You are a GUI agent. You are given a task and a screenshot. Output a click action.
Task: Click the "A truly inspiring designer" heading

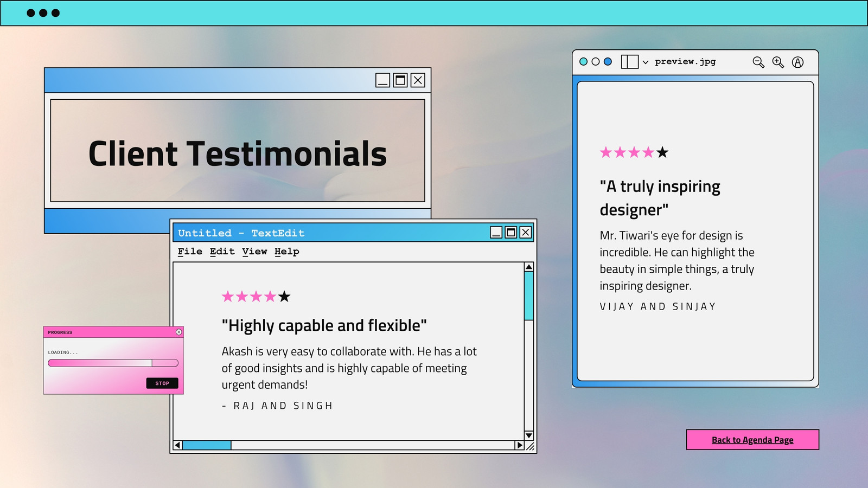[x=660, y=198]
